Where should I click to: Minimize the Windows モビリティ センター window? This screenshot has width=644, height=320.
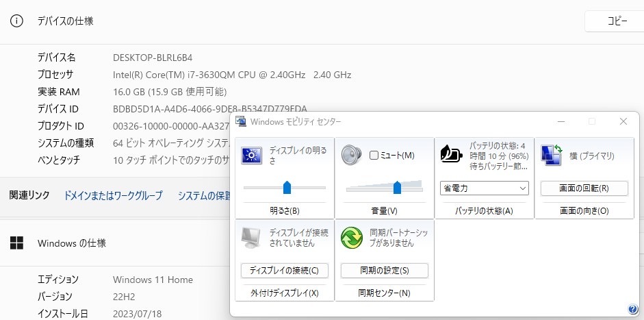tap(561, 121)
